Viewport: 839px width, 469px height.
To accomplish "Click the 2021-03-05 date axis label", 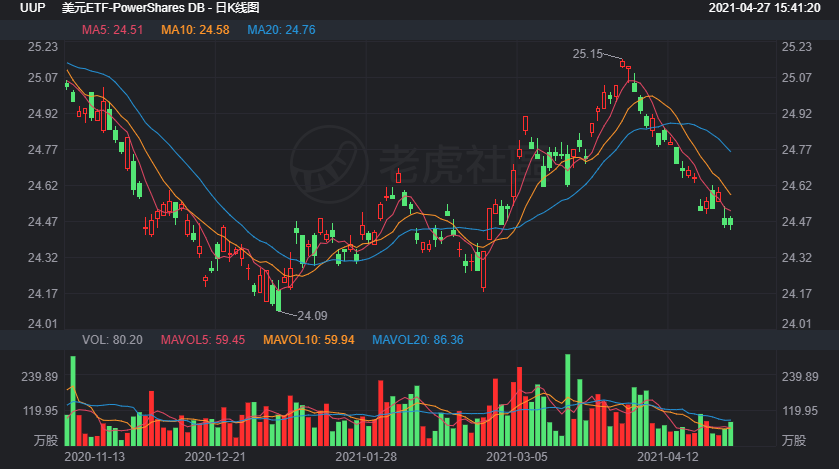I will coord(517,457).
